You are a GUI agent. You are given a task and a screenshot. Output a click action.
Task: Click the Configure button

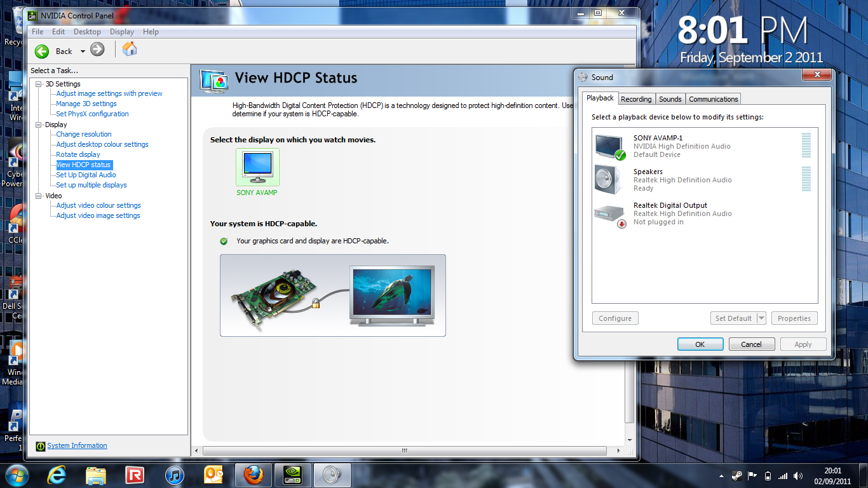click(x=615, y=318)
